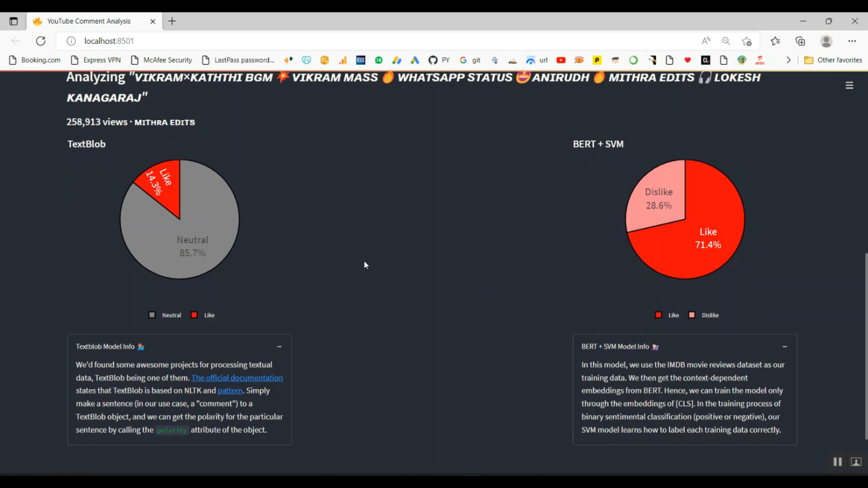Open the url bookmark
Viewport: 868px width, 488px height.
point(536,60)
